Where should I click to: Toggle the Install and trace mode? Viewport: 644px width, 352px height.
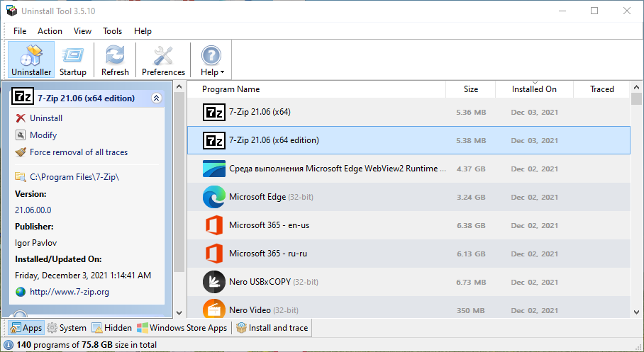pos(272,328)
